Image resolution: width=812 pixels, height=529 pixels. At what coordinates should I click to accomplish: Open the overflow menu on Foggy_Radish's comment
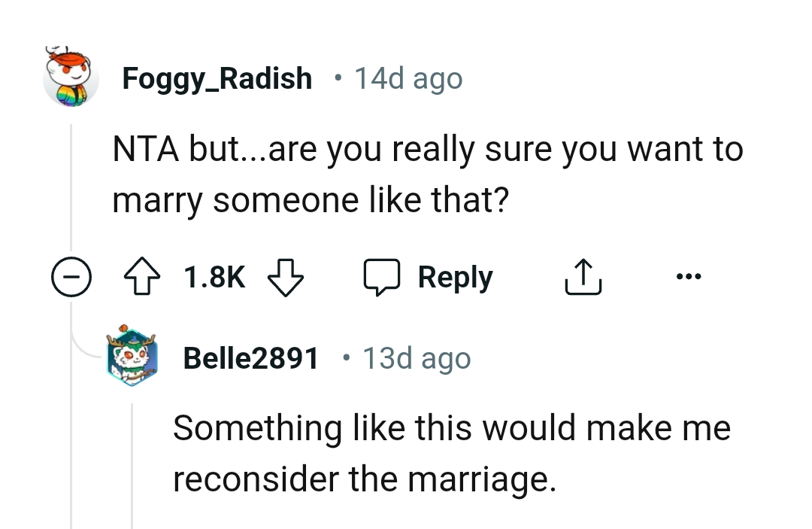tap(689, 276)
